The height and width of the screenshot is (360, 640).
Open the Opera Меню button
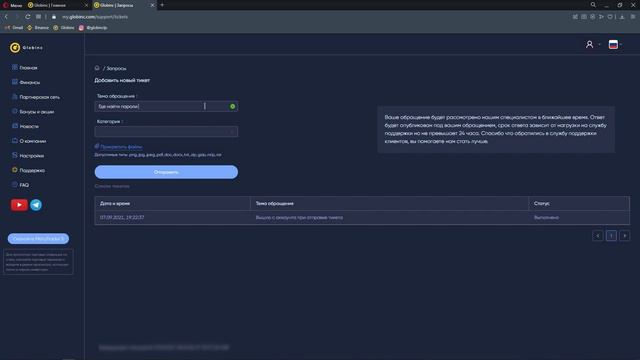12,5
